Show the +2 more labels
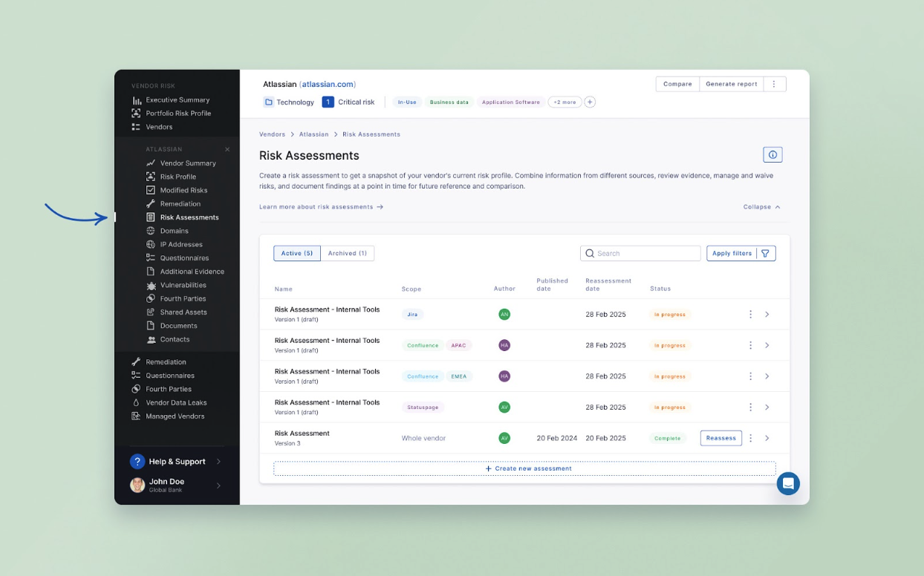 [x=565, y=102]
